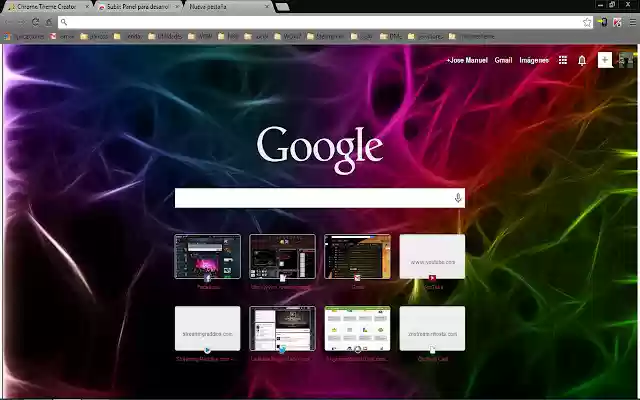Open Google notifications bell
This screenshot has height=400, width=640.
(x=582, y=60)
